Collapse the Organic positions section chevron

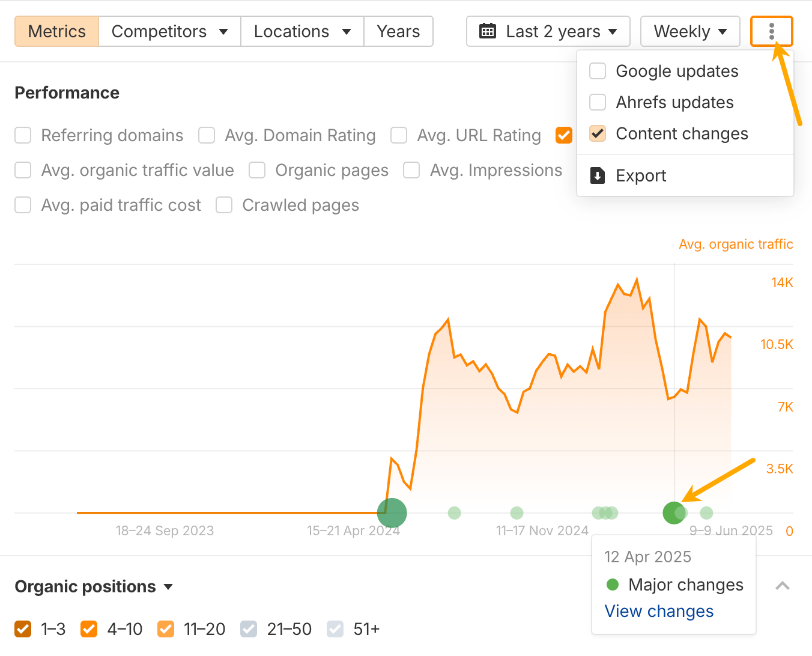[782, 586]
